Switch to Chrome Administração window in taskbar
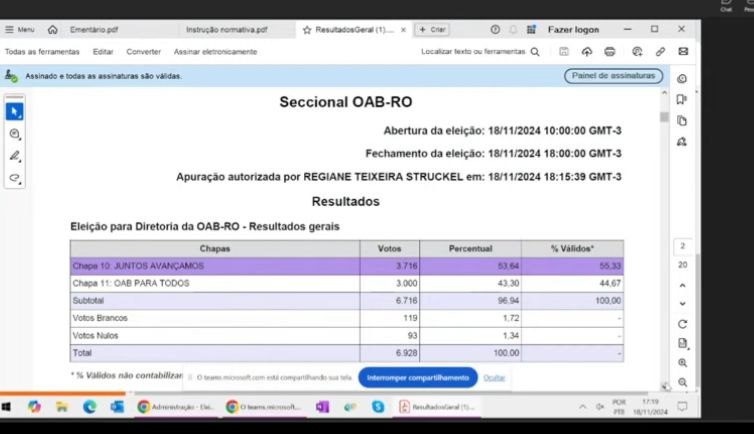 click(175, 407)
